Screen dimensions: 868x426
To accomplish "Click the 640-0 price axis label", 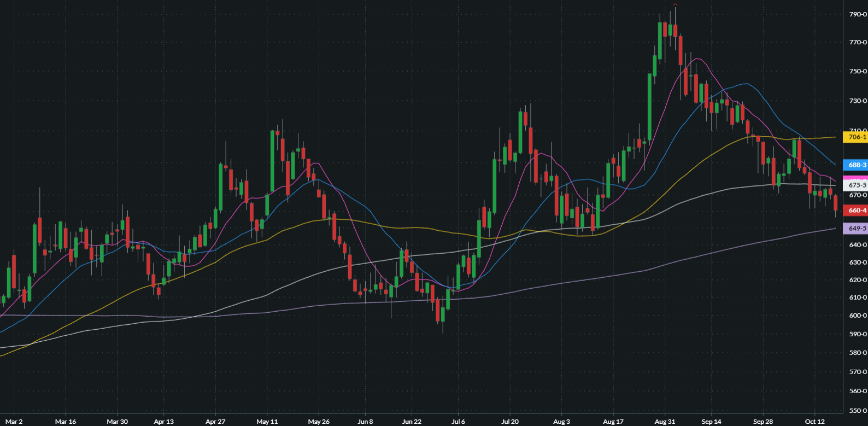I will click(858, 245).
